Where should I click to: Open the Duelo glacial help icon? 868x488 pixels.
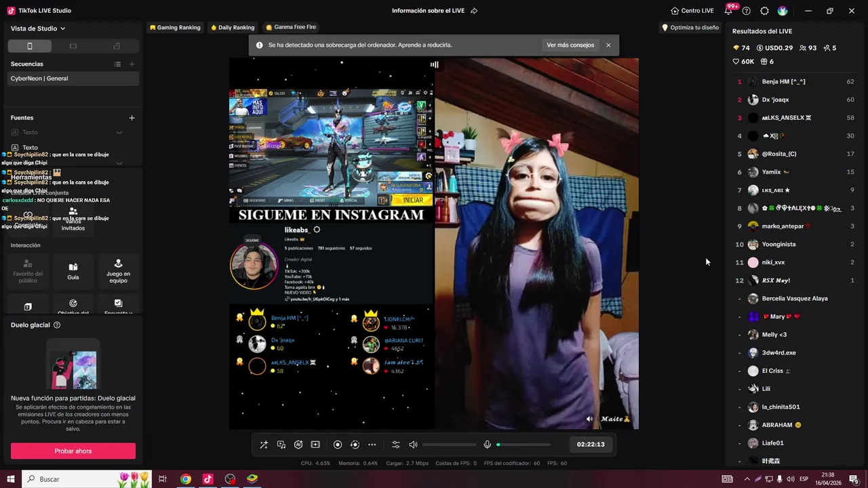point(57,325)
